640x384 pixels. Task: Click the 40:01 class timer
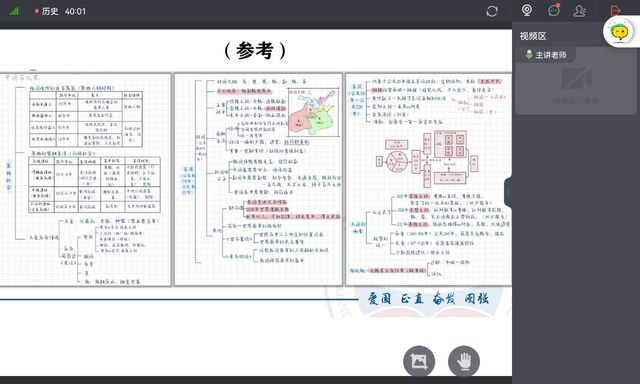[x=76, y=11]
